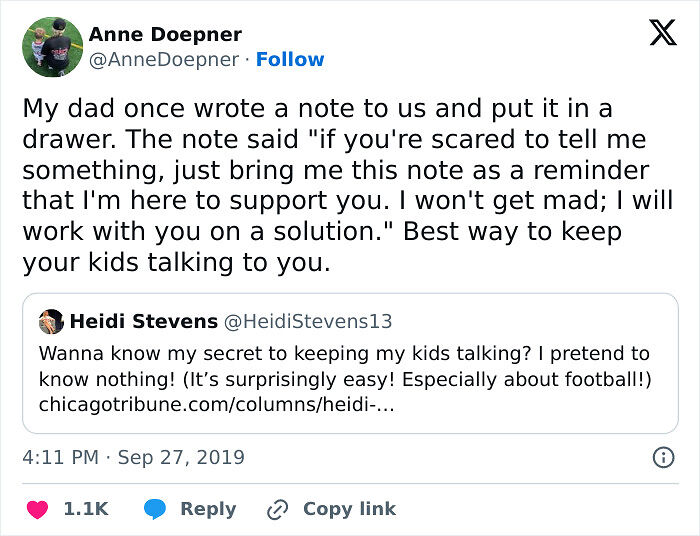
Task: Click the 1.1K likes count
Action: coord(86,509)
